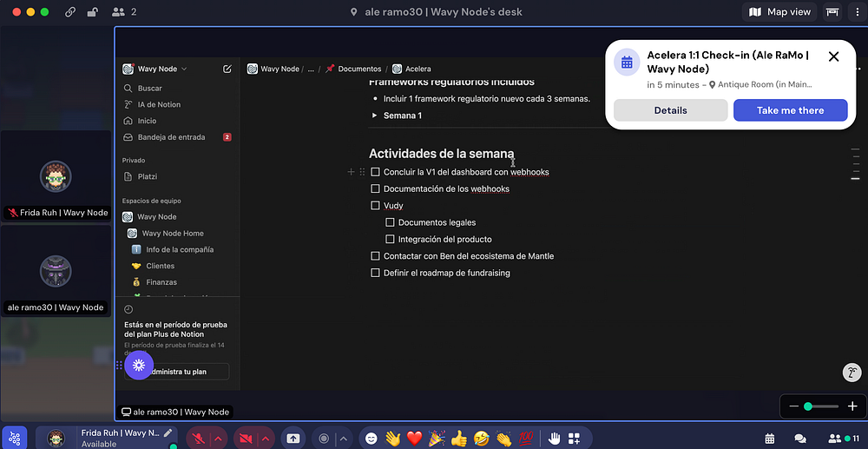This screenshot has width=868, height=449.
Task: Click Take me there button
Action: 791,110
